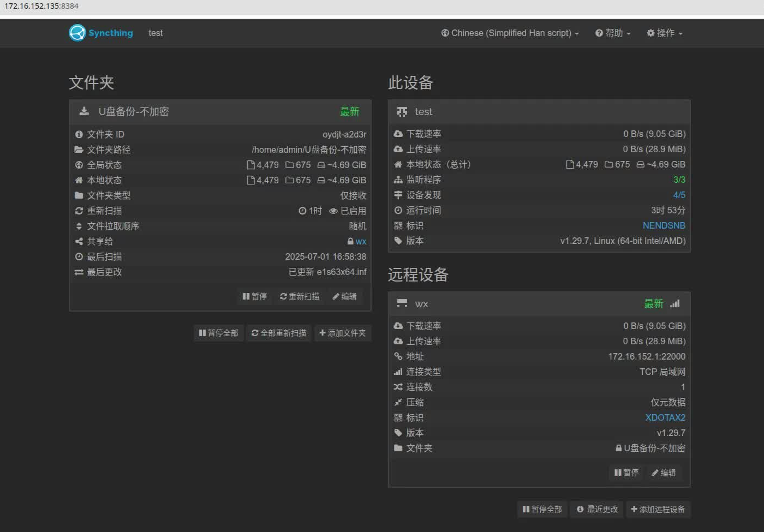764x532 pixels.
Task: Click the eye icon beside 已启用
Action: pos(333,211)
